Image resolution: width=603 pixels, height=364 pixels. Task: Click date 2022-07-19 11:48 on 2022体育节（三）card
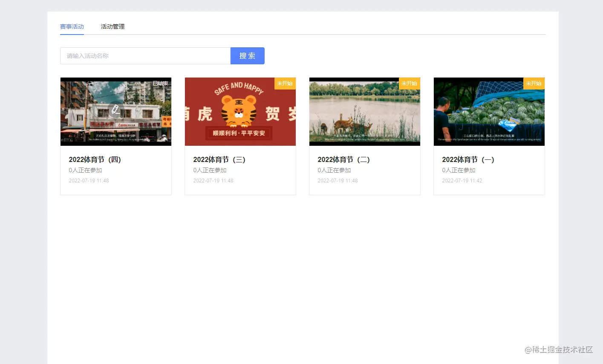(213, 181)
